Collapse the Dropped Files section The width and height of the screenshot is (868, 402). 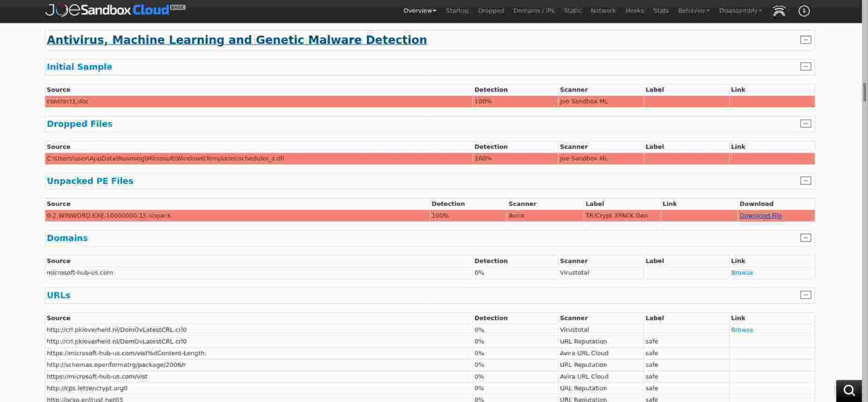point(805,124)
